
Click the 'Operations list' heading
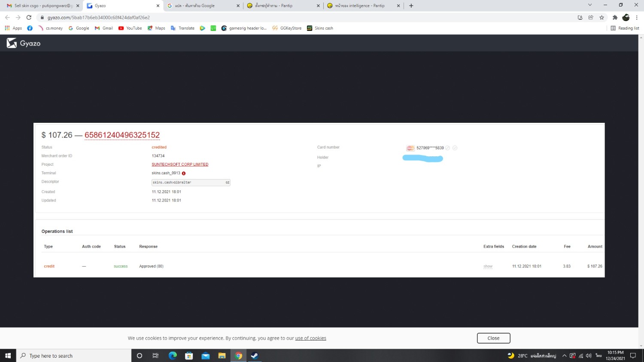click(x=57, y=231)
